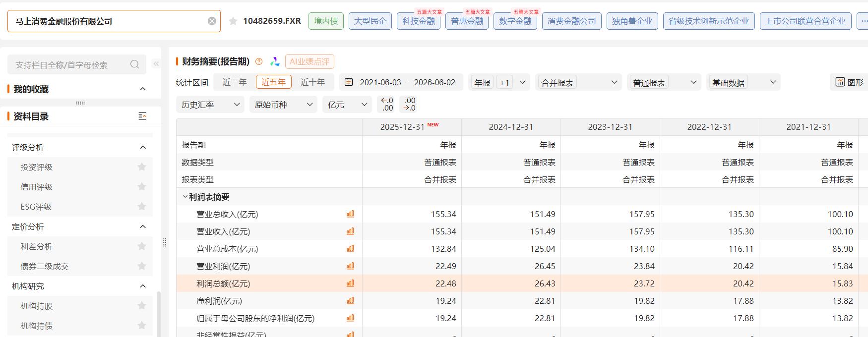868x337 pixels.
Task: Collapse 机构研究 group
Action: 143,286
